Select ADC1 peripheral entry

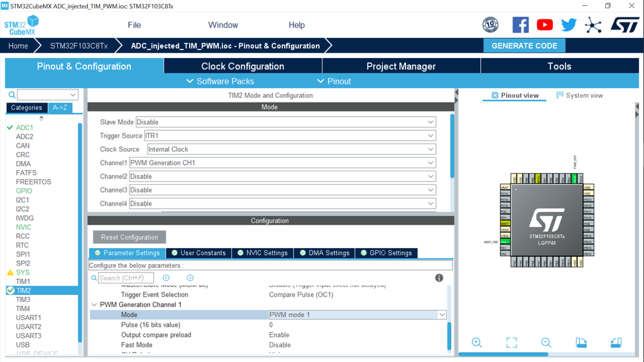(24, 128)
